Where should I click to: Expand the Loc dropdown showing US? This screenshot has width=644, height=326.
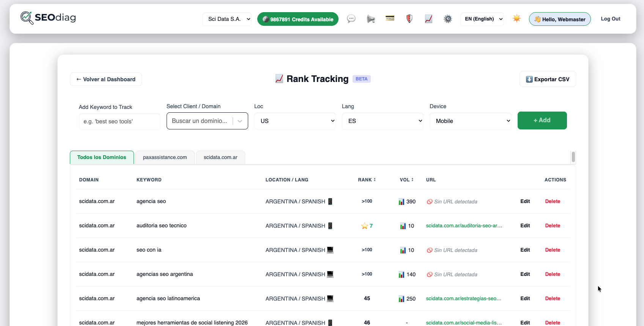click(x=295, y=121)
